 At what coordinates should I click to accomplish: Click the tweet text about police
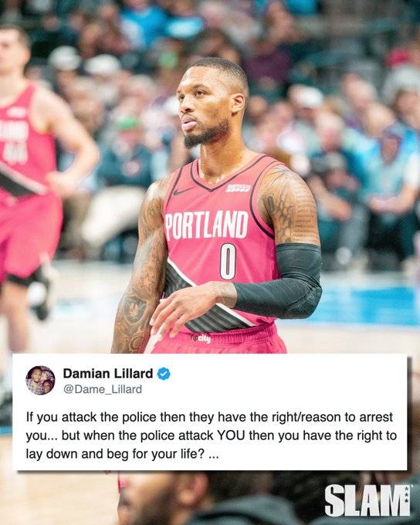(211, 435)
